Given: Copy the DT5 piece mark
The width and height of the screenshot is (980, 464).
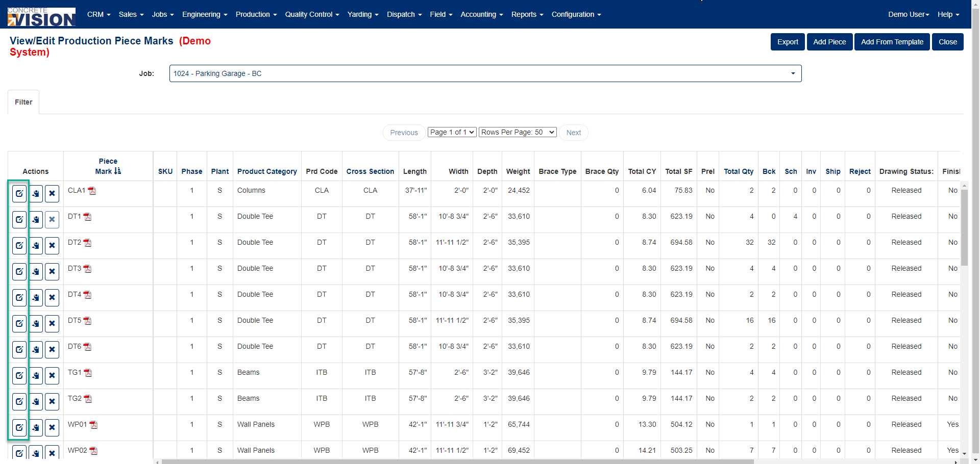Looking at the screenshot, I should click(x=36, y=324).
